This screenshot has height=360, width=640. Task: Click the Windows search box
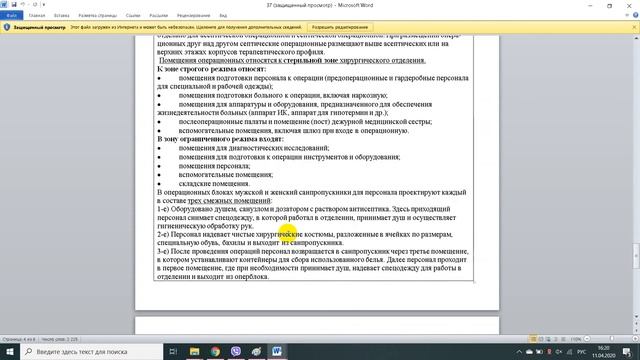(x=91, y=351)
